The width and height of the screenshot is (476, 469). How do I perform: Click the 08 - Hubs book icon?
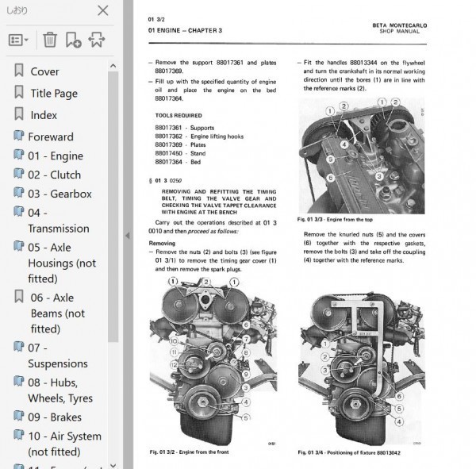(19, 381)
